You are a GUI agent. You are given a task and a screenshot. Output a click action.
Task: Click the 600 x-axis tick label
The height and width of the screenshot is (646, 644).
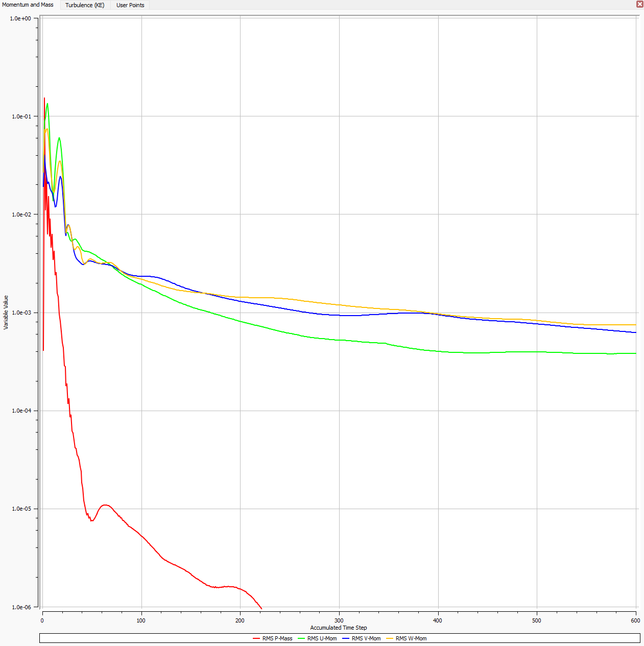coord(635,620)
